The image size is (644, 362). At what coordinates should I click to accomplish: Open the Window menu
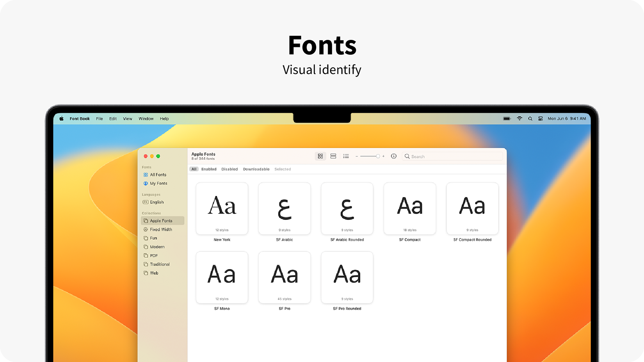pyautogui.click(x=146, y=119)
